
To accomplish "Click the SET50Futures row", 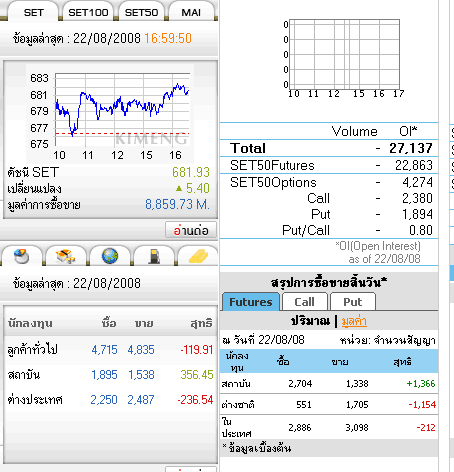I will (x=329, y=165).
